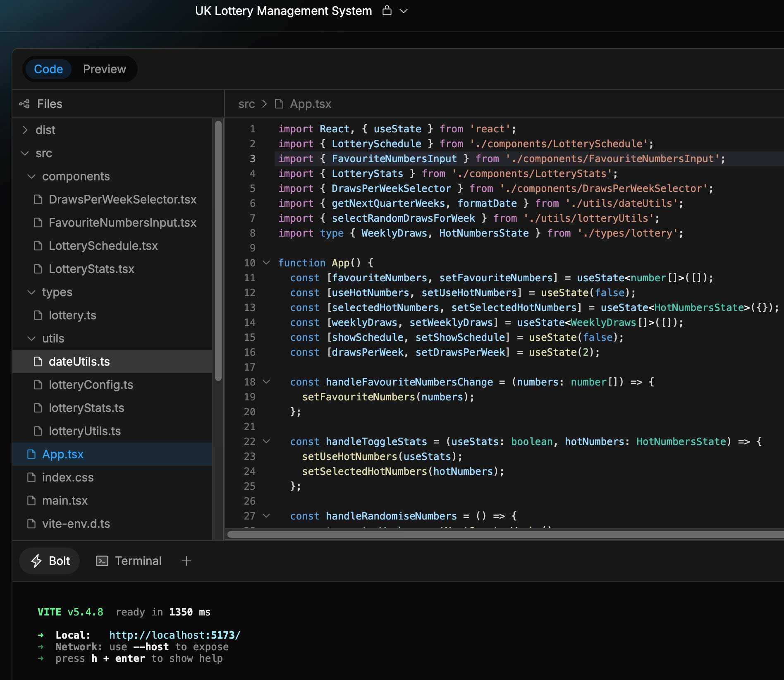
Task: Fold handleFavouriteNumbersChange block at line 18
Action: [267, 382]
